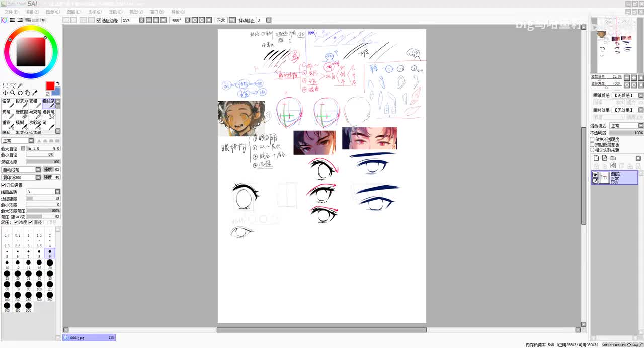644x348 pixels.
Task: Enable 保护不透明度 preserve opacity
Action: [x=592, y=139]
